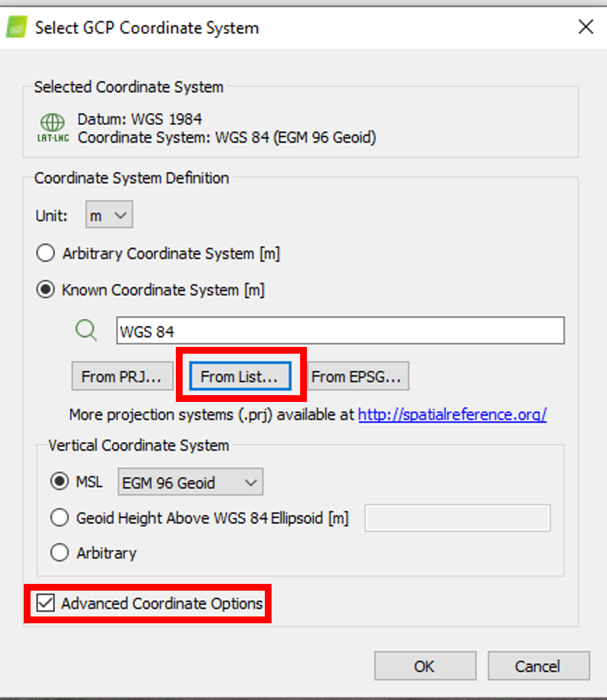Open the Unit dropdown

109,216
